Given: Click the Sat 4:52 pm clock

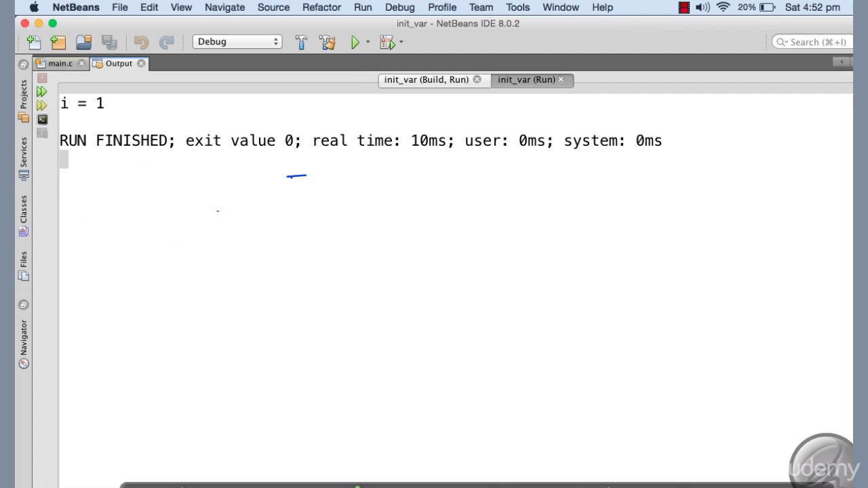Looking at the screenshot, I should pyautogui.click(x=812, y=7).
